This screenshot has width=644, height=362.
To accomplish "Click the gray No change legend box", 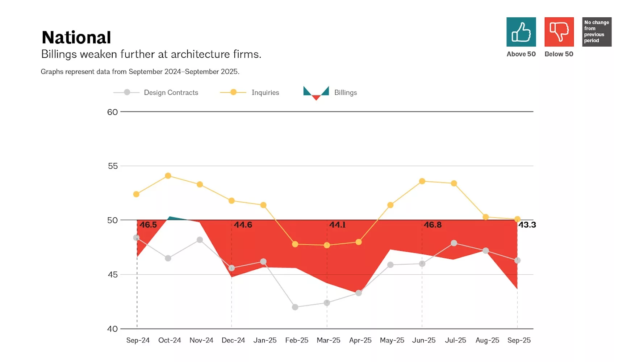I will [597, 32].
